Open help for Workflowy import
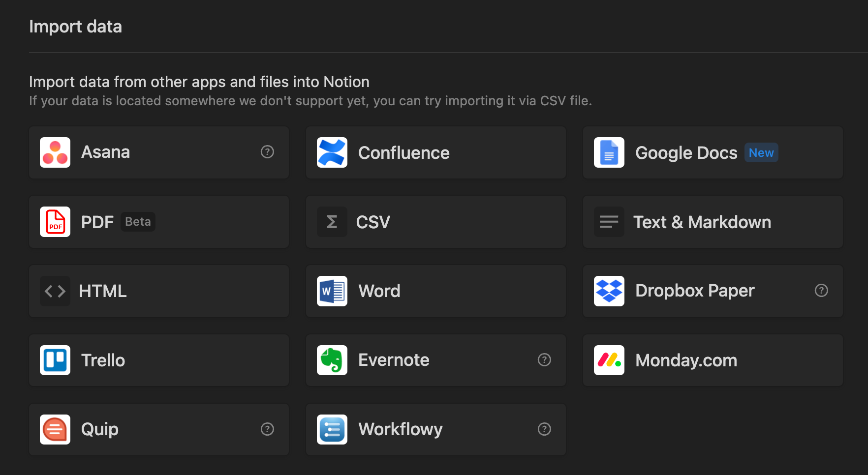This screenshot has height=475, width=868. [x=544, y=429]
